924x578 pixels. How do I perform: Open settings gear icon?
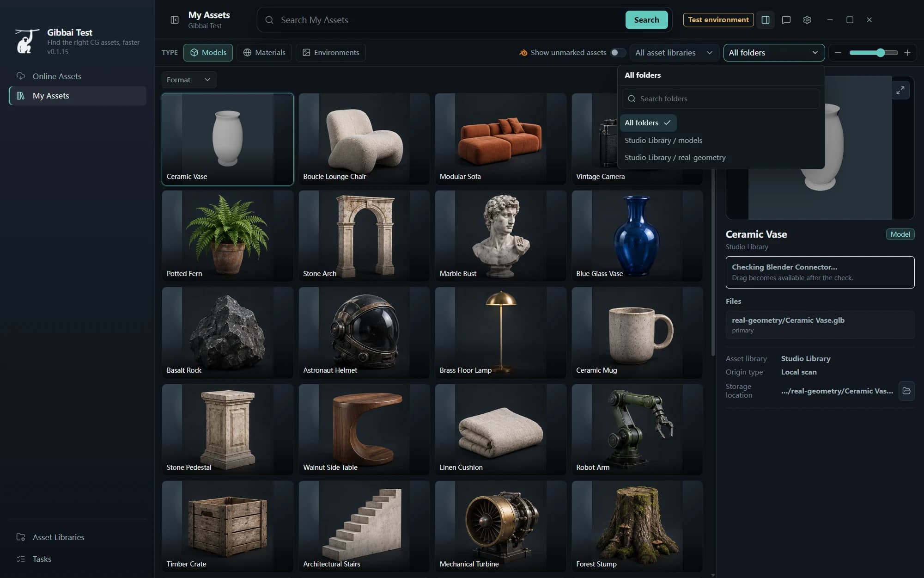807,20
